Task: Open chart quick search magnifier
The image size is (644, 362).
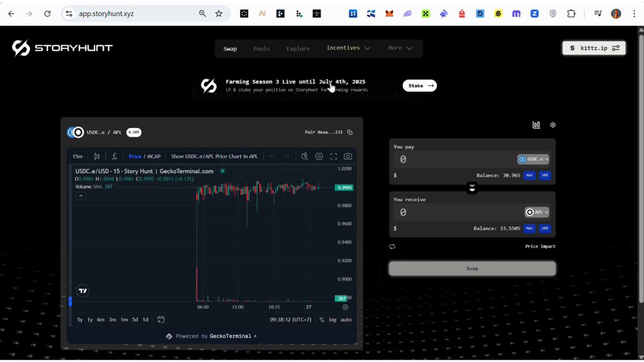Action: pyautogui.click(x=304, y=157)
